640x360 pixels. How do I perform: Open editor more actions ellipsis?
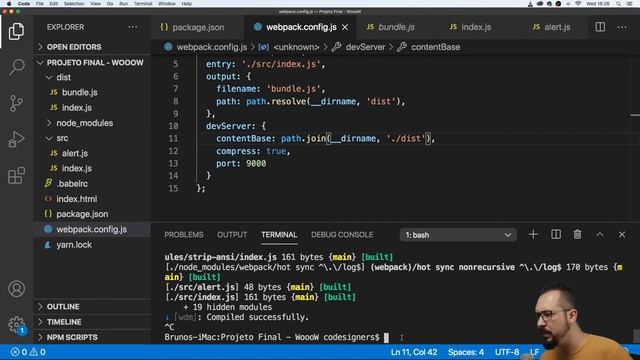(x=622, y=27)
